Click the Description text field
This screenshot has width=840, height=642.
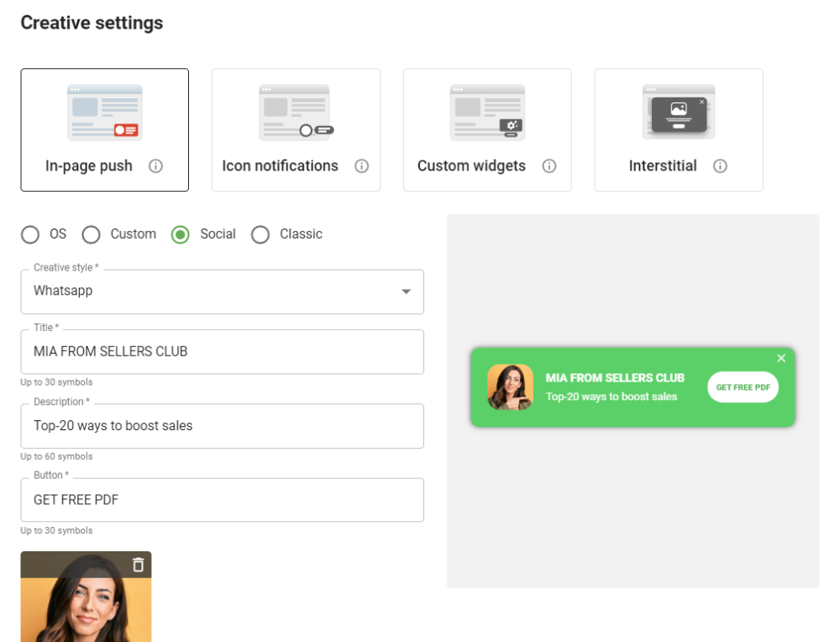pos(222,426)
